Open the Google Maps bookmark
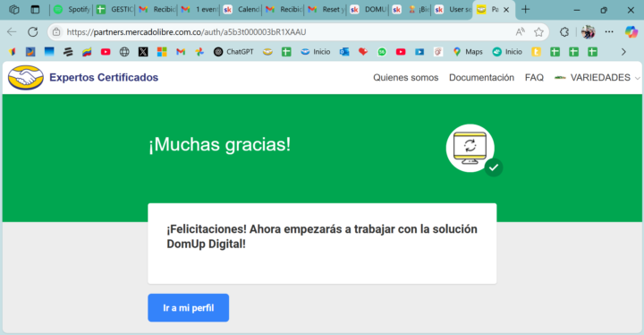 pyautogui.click(x=468, y=52)
